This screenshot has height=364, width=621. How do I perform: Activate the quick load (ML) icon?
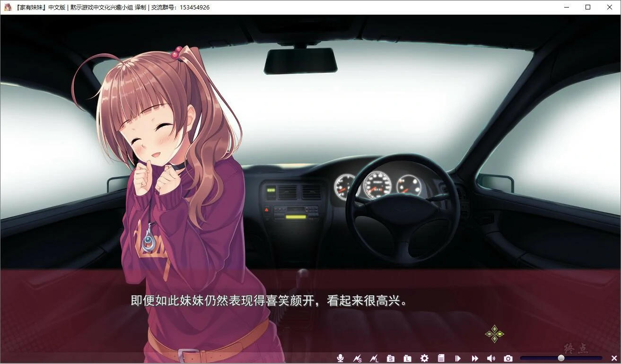click(374, 358)
